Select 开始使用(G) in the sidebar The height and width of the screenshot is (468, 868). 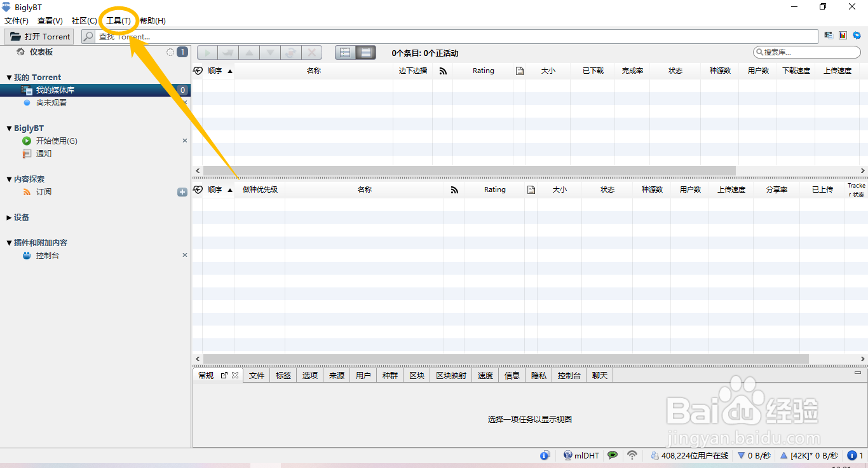[x=57, y=141]
